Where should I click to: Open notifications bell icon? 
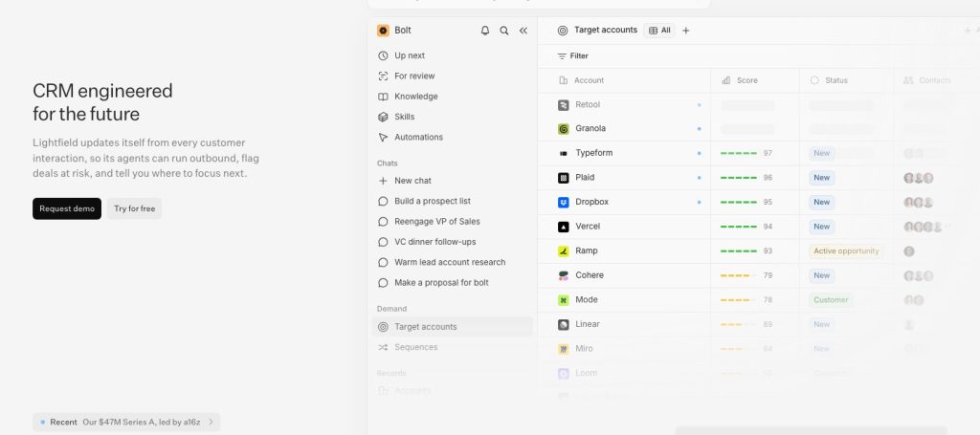click(x=485, y=30)
